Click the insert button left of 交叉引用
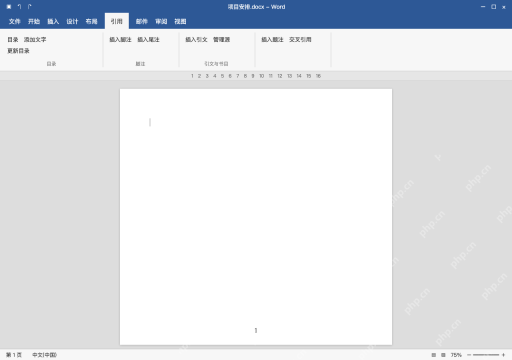Screen dimensions: 512x360 coord(272,40)
